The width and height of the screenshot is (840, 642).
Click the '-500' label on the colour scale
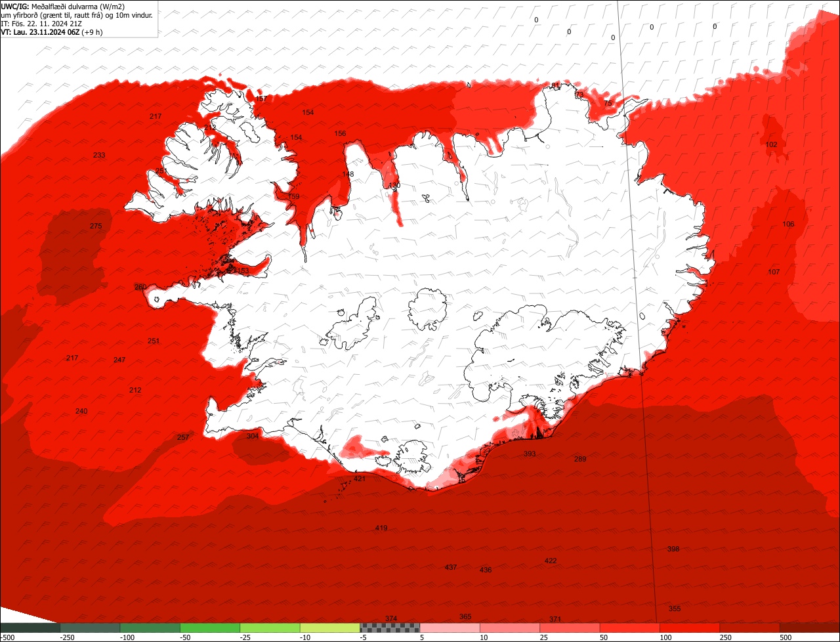pyautogui.click(x=7, y=637)
